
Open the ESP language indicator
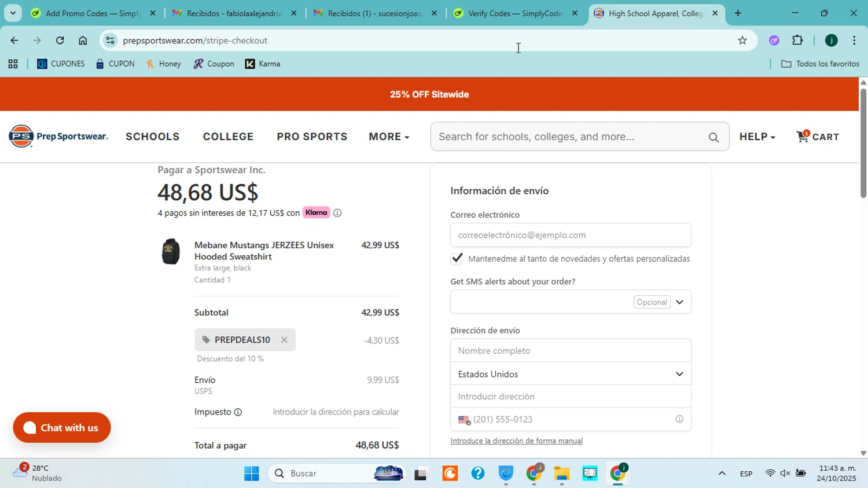tap(746, 474)
